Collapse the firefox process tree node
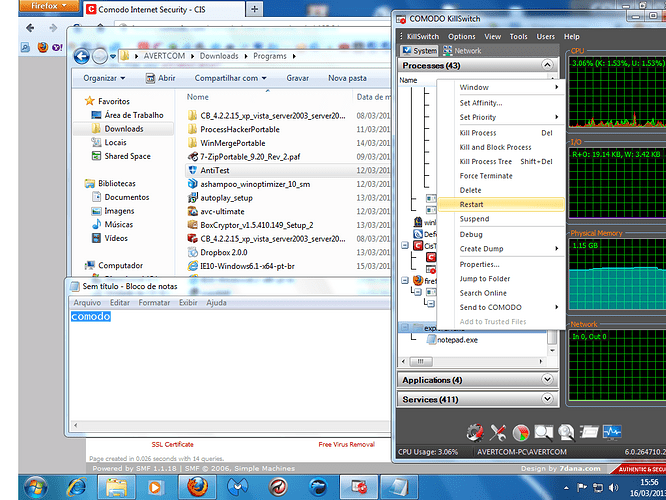The height and width of the screenshot is (500, 666). [405, 280]
